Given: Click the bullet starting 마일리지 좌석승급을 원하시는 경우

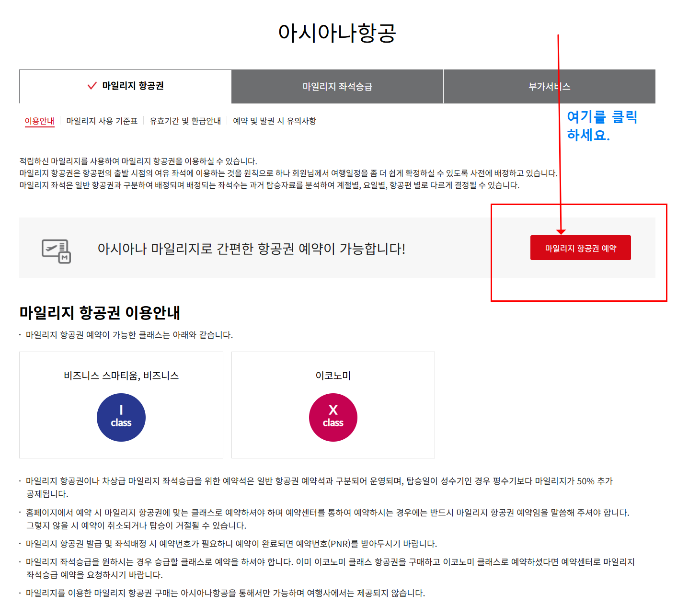Looking at the screenshot, I should (331, 568).
